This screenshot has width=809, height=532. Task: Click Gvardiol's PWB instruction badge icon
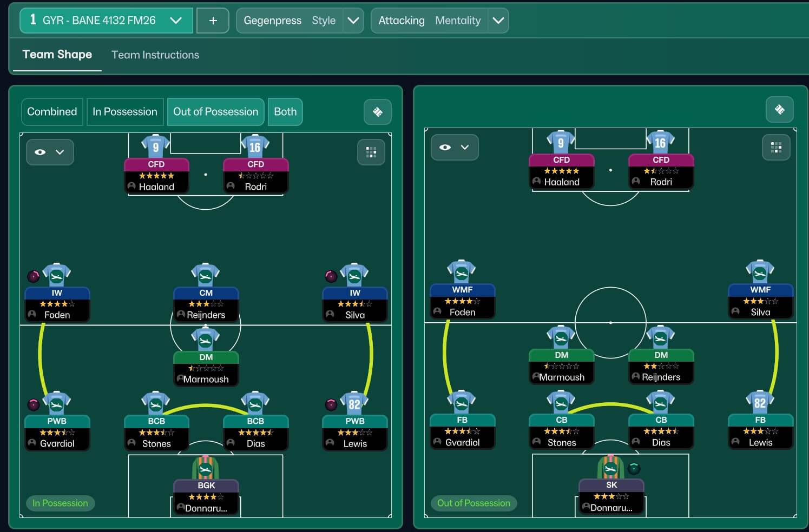tap(34, 404)
